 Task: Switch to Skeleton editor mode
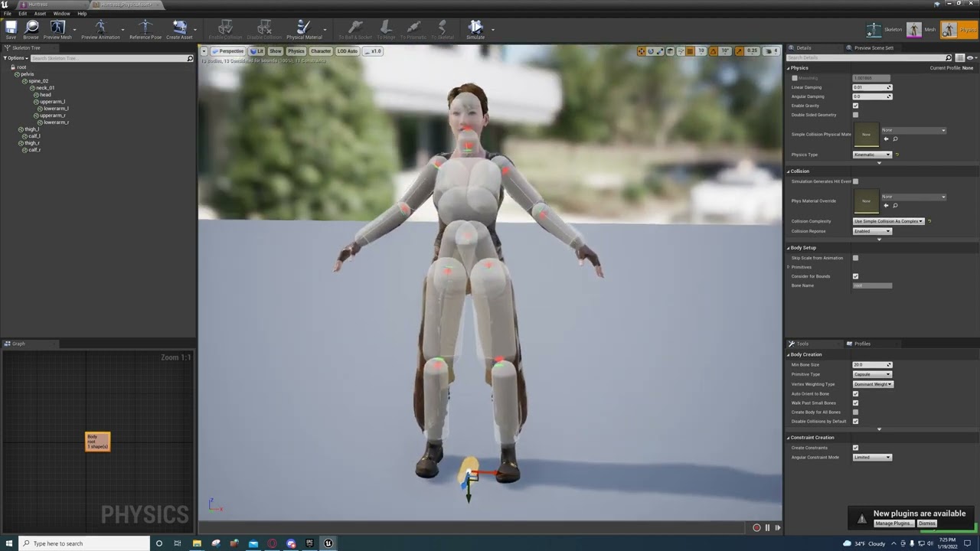pos(885,30)
